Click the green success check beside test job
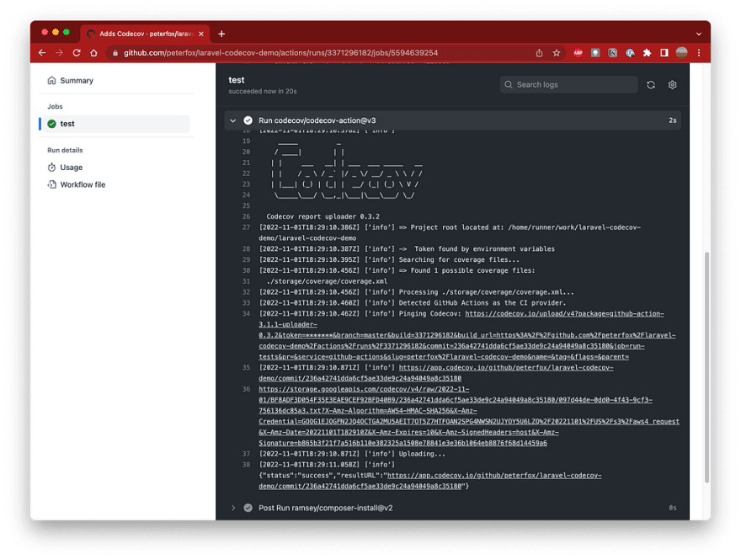Screen dimensions: 741x560 tap(52, 124)
